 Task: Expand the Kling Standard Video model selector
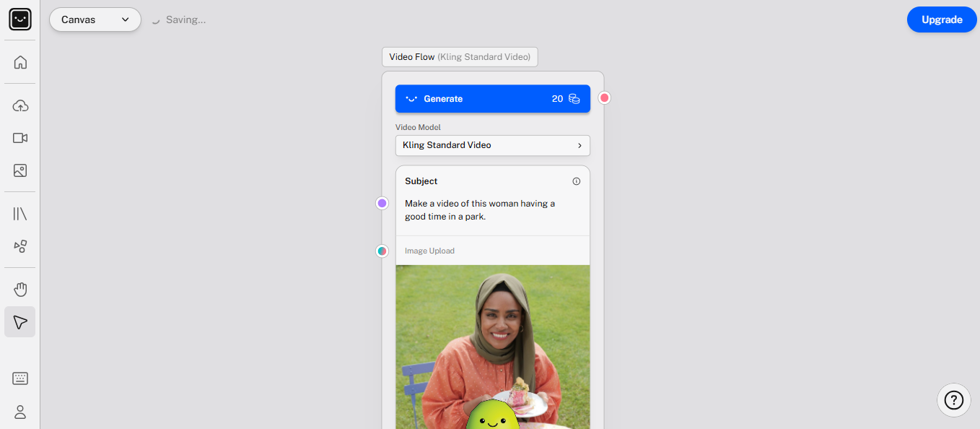coord(493,145)
